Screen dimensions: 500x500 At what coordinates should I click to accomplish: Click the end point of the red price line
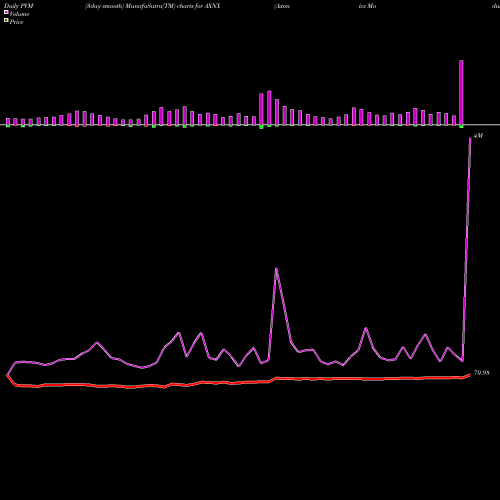click(470, 375)
